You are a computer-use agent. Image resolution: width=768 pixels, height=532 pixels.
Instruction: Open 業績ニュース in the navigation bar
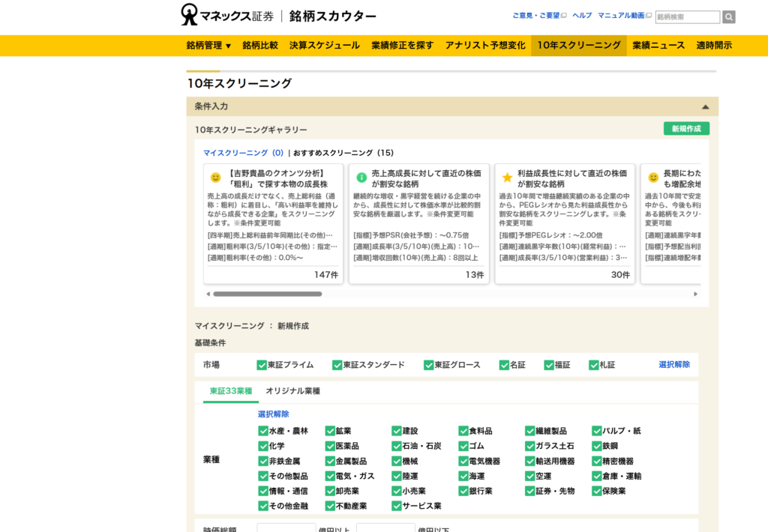658,46
